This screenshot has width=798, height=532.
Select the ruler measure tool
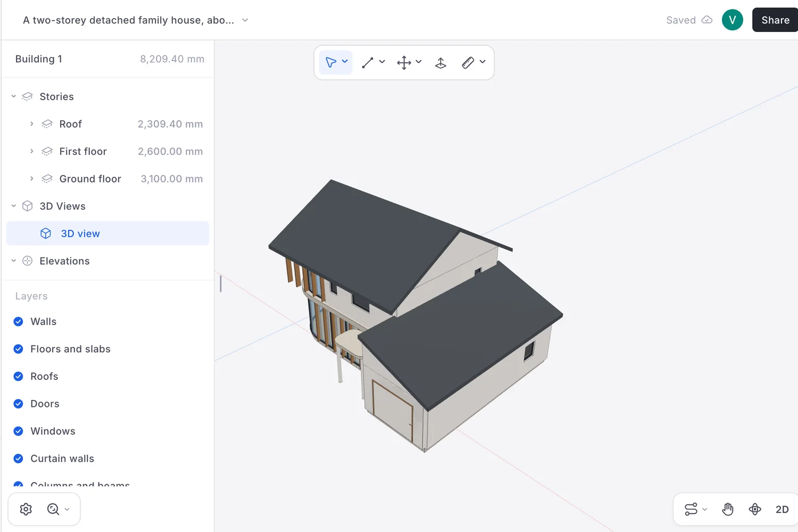point(468,63)
